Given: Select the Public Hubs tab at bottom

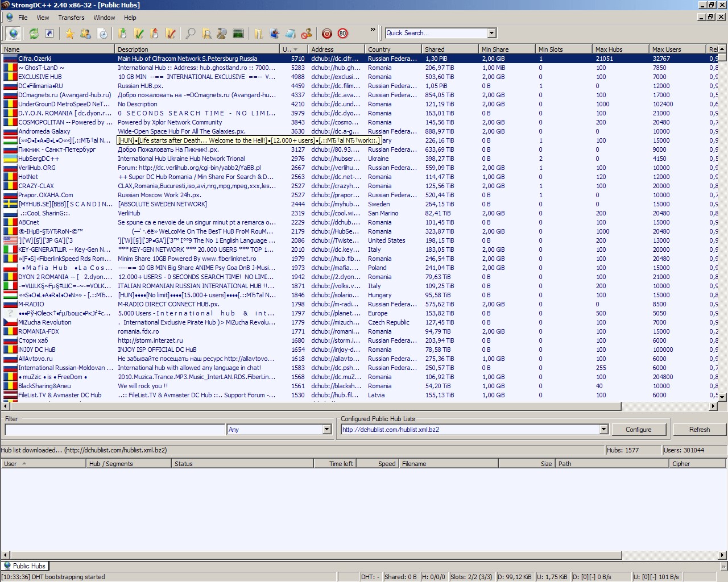Looking at the screenshot, I should point(24,566).
